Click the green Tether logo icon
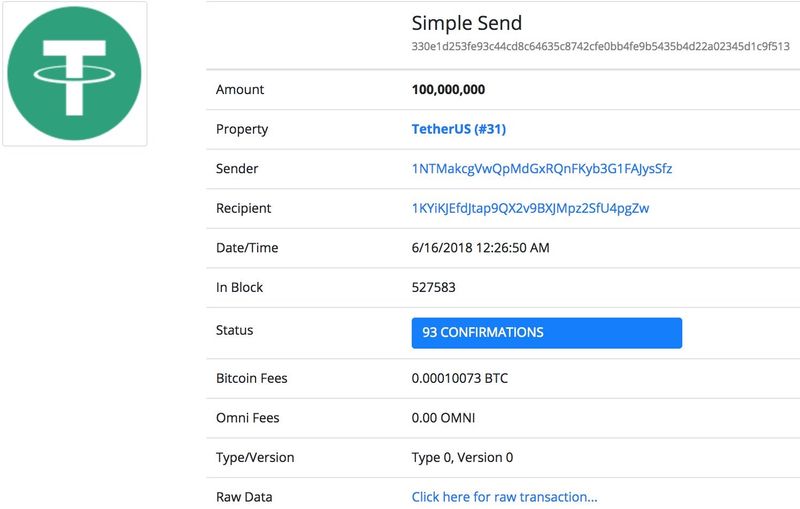This screenshot has width=800, height=509. (74, 73)
